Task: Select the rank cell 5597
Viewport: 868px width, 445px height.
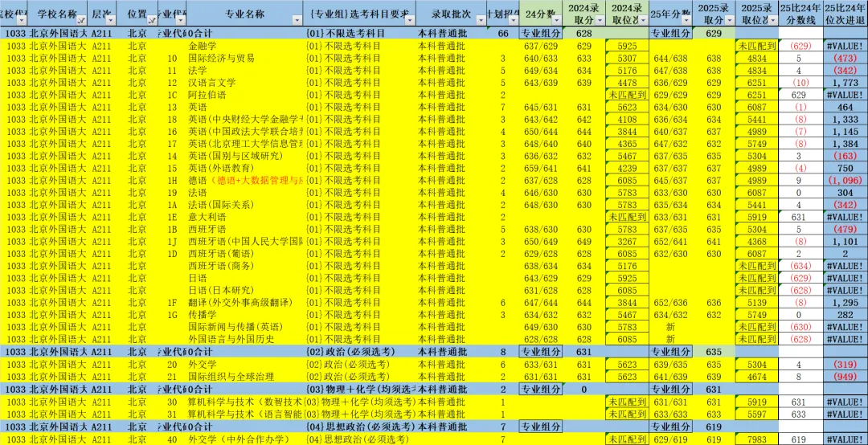Action: coord(757,414)
